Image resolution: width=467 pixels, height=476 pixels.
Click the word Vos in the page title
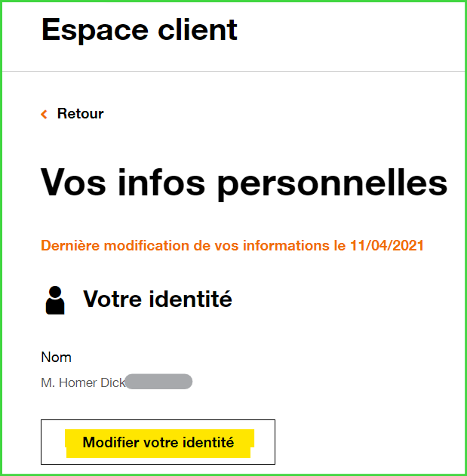pyautogui.click(x=72, y=182)
